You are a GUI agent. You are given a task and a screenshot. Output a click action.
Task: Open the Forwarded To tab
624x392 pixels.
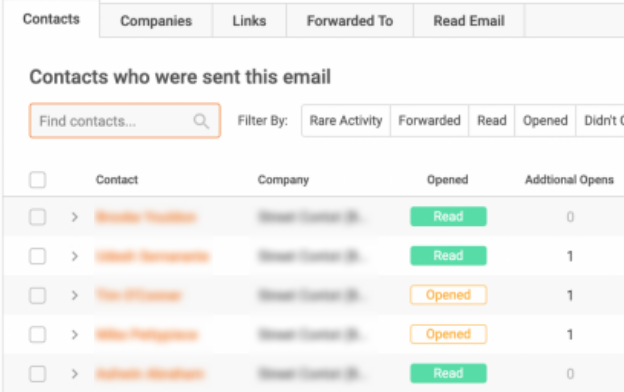click(350, 21)
